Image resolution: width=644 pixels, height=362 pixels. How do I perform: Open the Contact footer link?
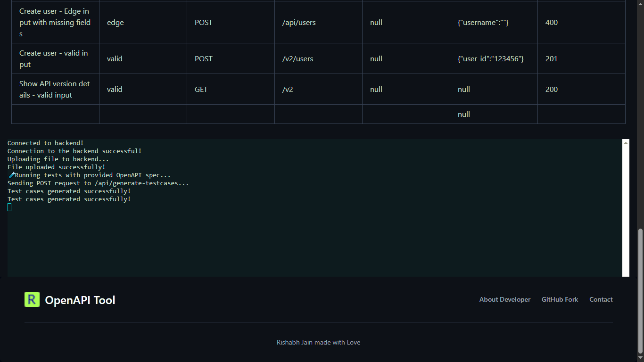(601, 299)
